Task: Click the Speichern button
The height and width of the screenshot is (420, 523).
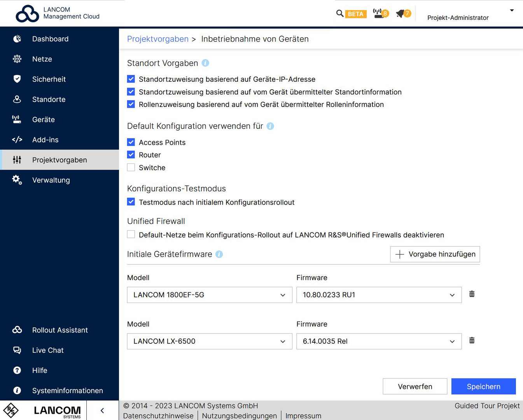Action: click(x=483, y=386)
